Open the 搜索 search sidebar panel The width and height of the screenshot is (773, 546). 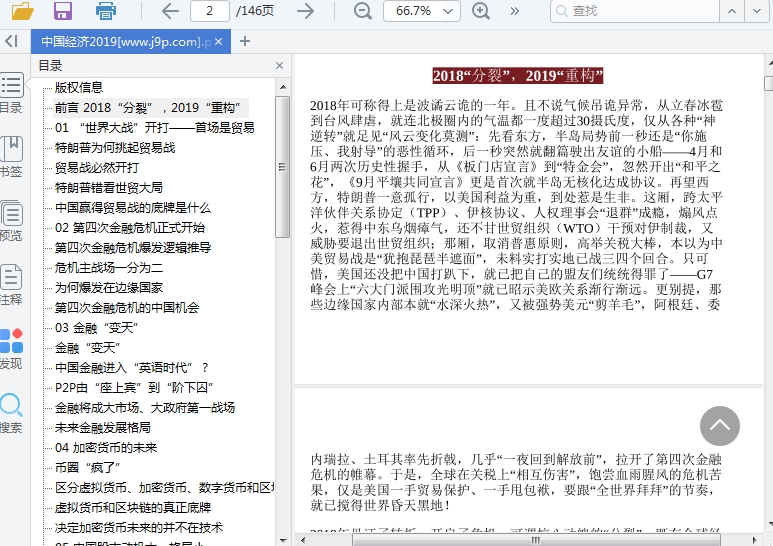11,413
